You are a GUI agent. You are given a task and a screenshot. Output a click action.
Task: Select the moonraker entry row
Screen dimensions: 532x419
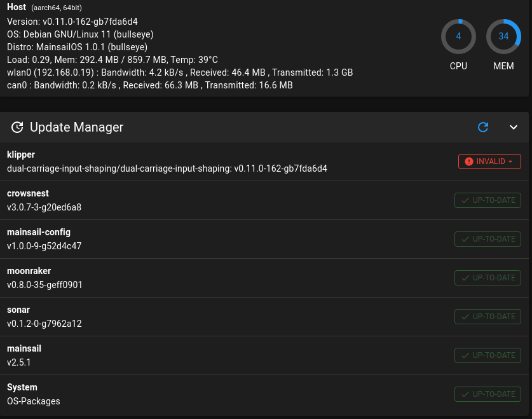222,278
